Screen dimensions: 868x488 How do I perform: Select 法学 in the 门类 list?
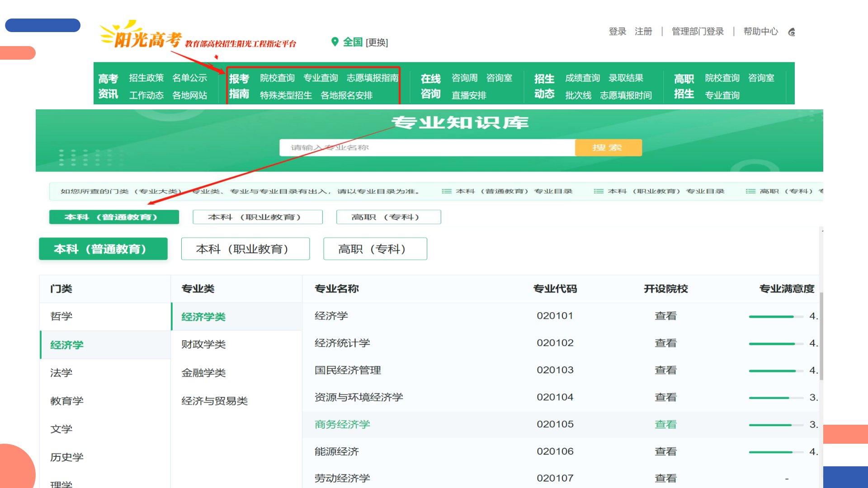pyautogui.click(x=61, y=373)
